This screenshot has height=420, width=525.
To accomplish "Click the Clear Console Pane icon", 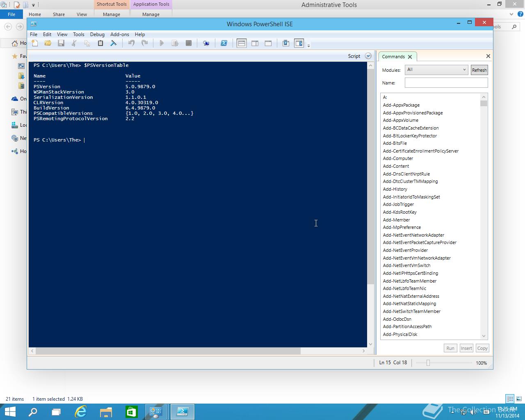I will coord(114,43).
